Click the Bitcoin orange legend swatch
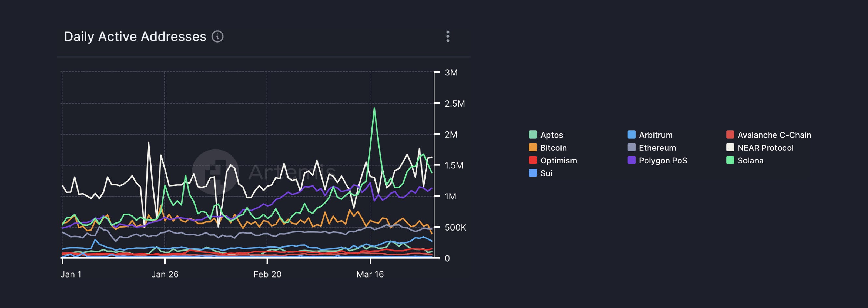 [x=533, y=147]
